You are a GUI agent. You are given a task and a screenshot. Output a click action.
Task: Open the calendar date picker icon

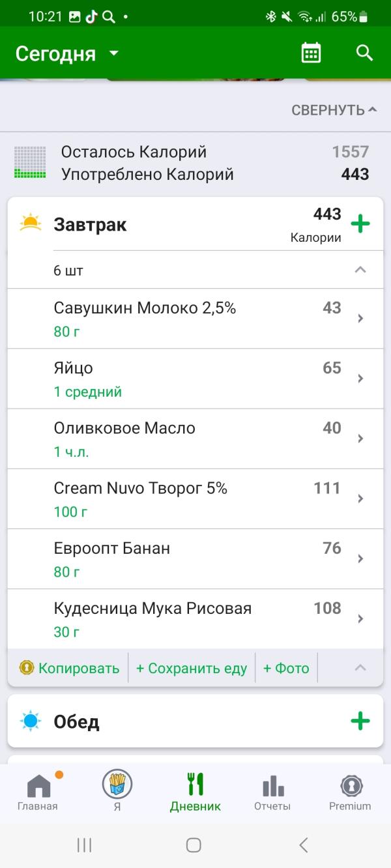[311, 53]
